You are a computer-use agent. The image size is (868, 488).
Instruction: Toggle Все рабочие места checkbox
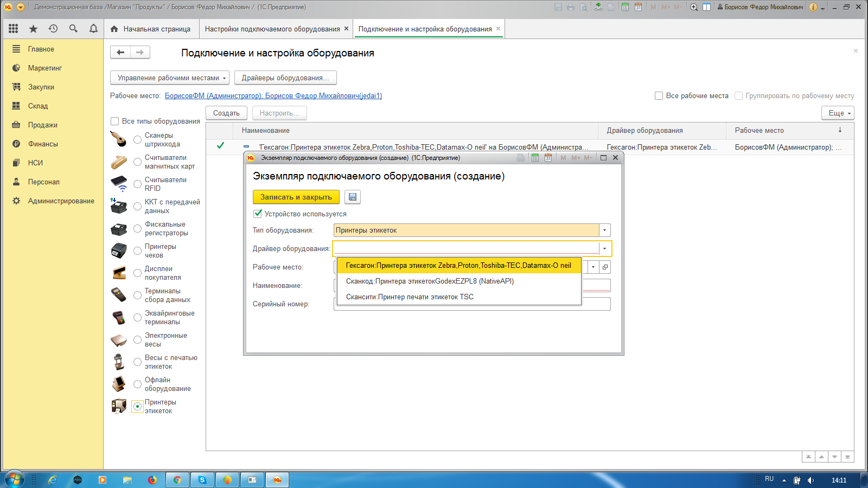point(659,95)
